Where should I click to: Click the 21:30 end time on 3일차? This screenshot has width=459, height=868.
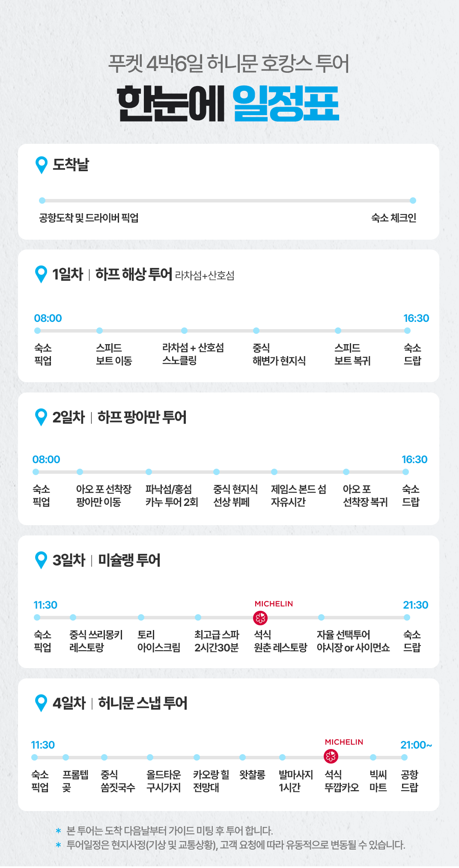pyautogui.click(x=415, y=605)
